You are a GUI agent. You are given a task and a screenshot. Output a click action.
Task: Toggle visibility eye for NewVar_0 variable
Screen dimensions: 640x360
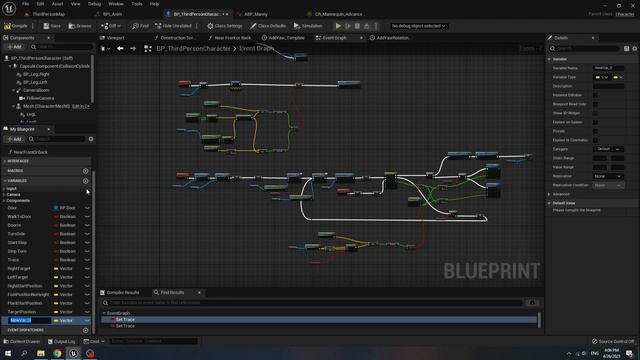(87, 320)
